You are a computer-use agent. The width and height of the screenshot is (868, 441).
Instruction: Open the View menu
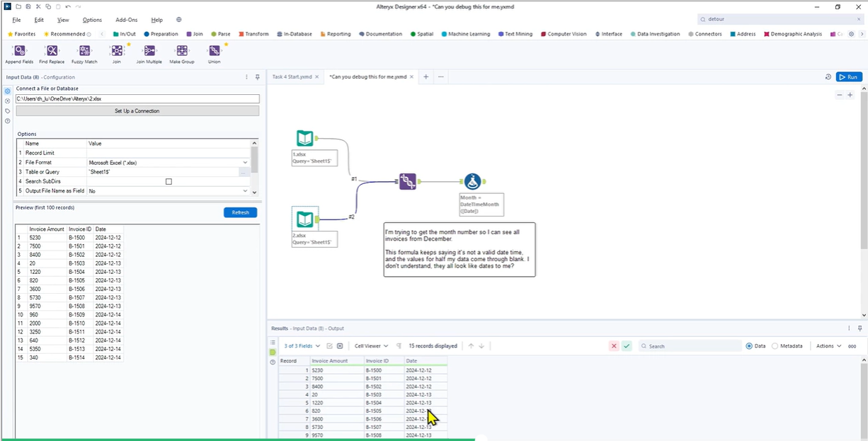[63, 20]
